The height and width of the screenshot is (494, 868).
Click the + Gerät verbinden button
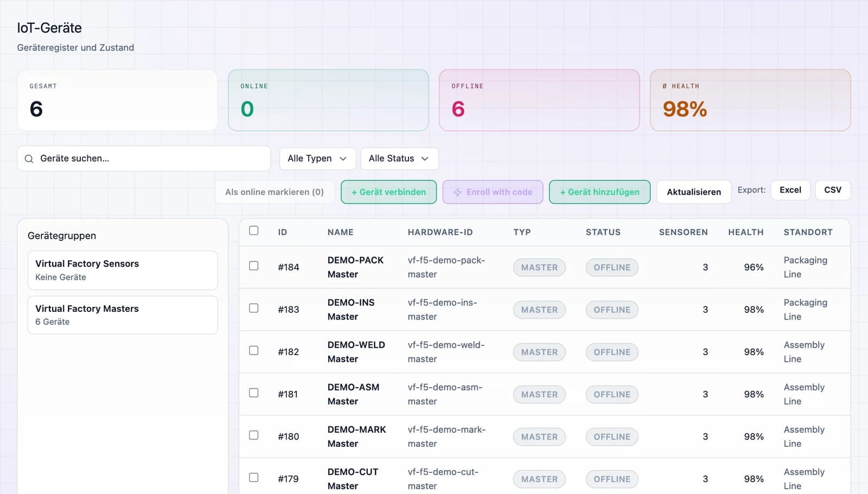pos(388,192)
